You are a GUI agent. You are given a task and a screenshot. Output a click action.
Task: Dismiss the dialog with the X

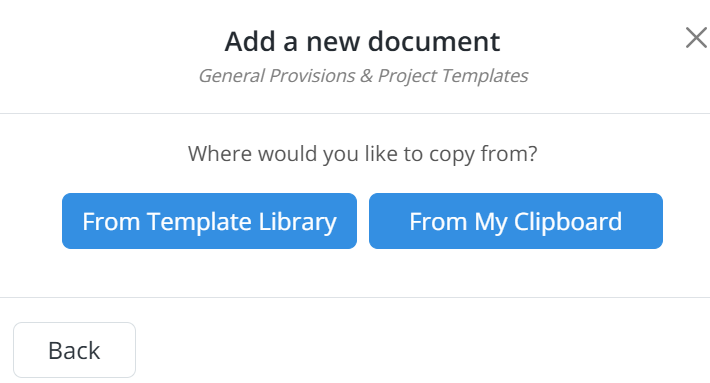point(696,38)
